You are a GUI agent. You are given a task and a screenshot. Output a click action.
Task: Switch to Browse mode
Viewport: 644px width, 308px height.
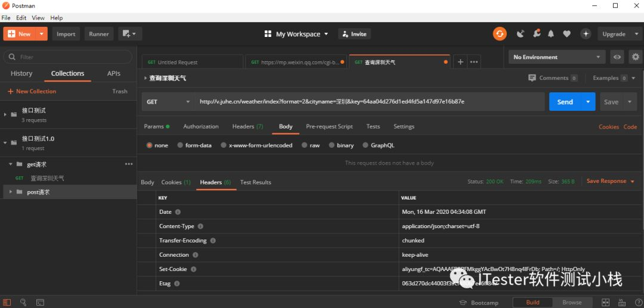point(572,302)
